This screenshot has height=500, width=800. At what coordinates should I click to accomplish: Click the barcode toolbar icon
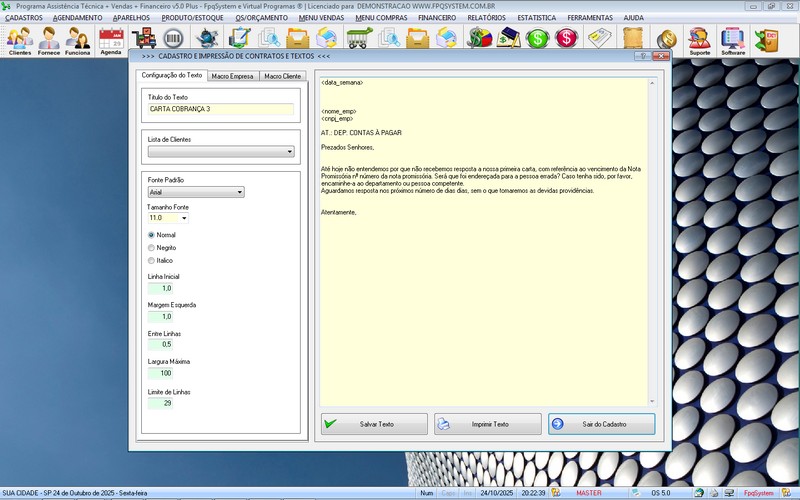pos(173,39)
